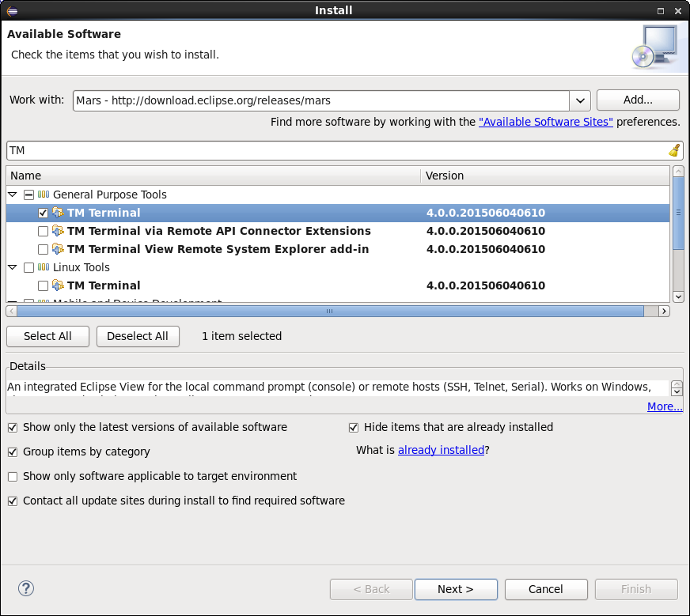690x616 pixels.
Task: Open the already installed link
Action: pyautogui.click(x=441, y=450)
